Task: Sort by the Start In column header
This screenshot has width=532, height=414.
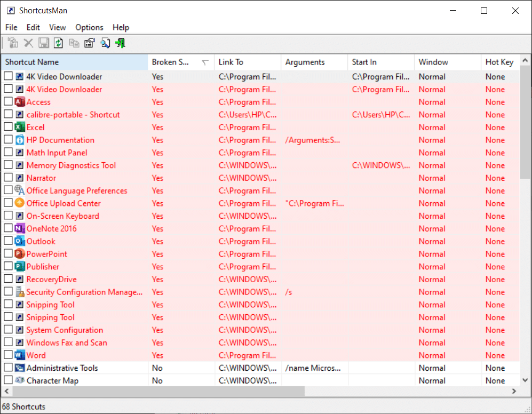Action: (381, 62)
